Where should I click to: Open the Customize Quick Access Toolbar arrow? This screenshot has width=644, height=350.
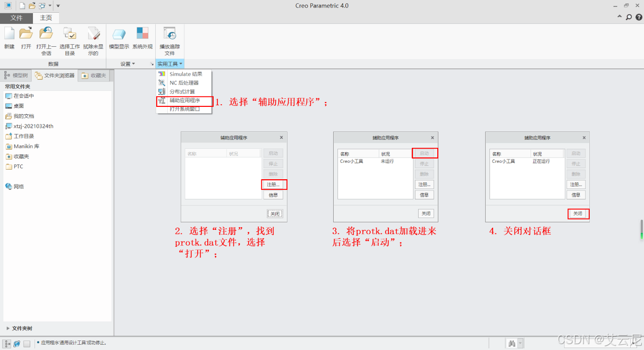[58, 5]
